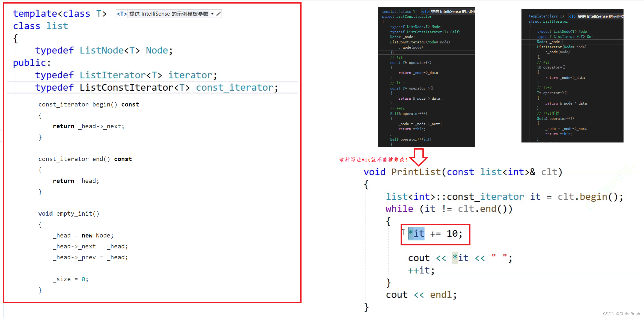Click the ListIterator struct definition panel
Image resolution: width=644 pixels, height=318 pixels.
coord(575,74)
